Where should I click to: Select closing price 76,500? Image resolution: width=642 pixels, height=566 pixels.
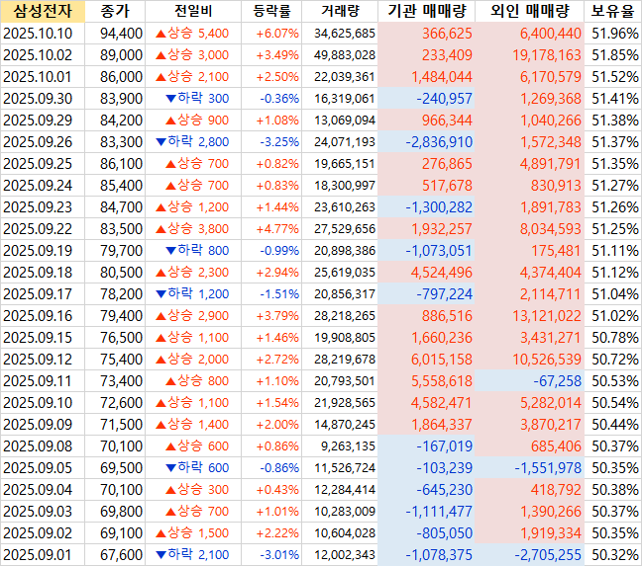115,337
